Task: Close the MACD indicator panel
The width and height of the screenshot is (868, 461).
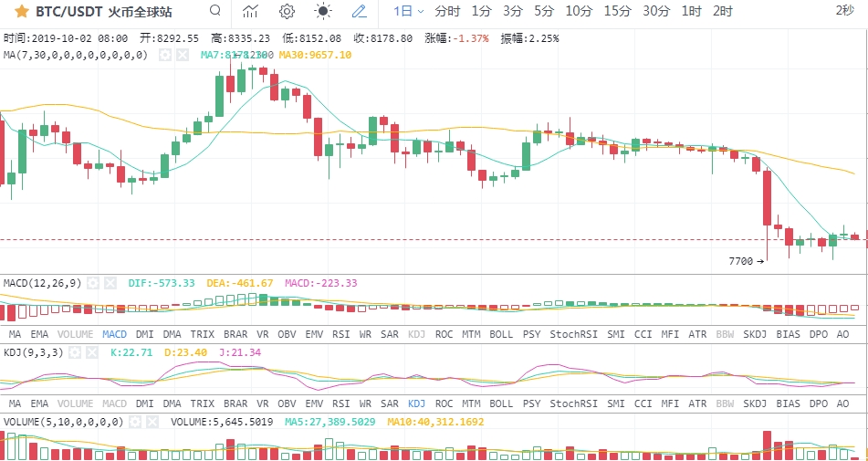Action: [110, 283]
